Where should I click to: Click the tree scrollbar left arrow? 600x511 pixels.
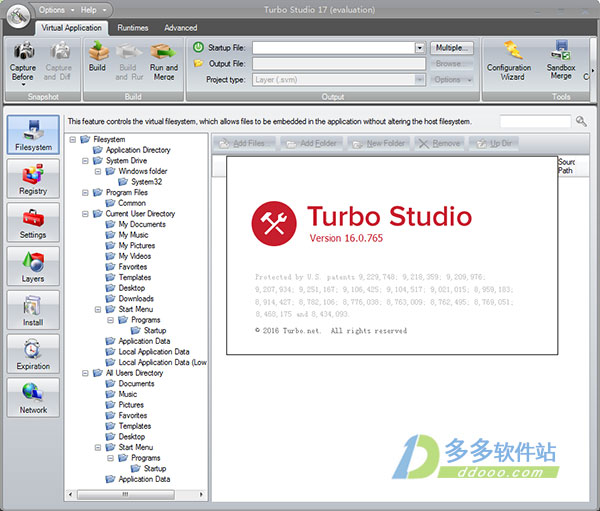[x=70, y=495]
